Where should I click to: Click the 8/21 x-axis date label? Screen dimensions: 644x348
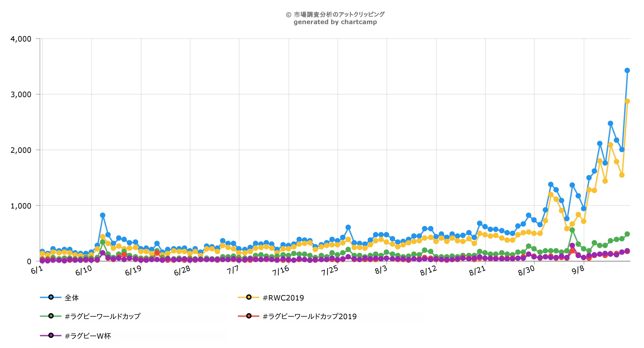pos(478,271)
